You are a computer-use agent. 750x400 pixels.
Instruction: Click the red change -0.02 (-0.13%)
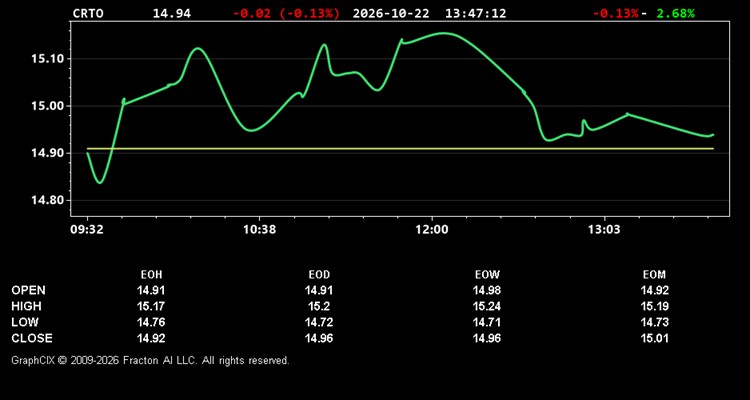[x=286, y=13]
